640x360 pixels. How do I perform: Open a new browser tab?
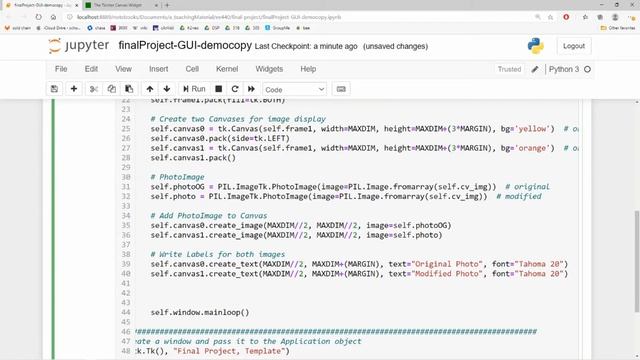pos(167,5)
